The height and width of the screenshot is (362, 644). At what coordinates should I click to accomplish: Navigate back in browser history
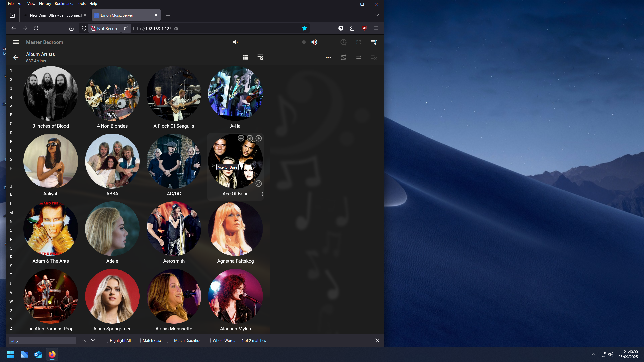coord(14,28)
